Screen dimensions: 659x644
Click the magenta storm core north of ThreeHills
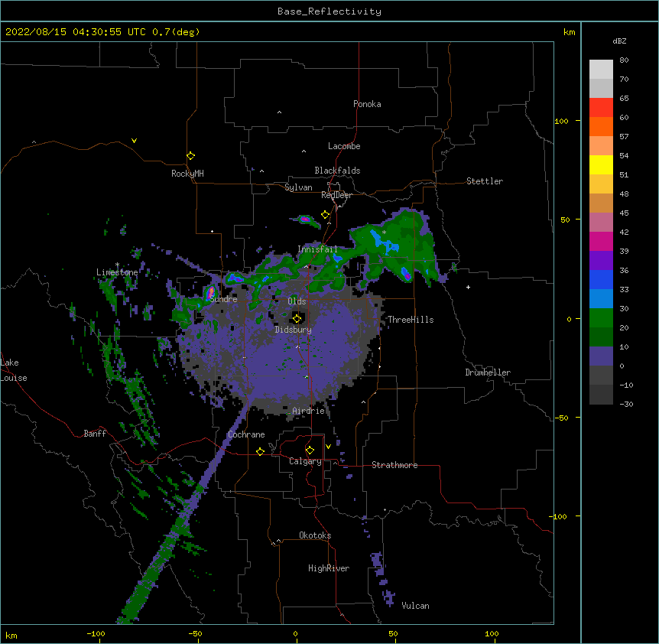point(407,275)
